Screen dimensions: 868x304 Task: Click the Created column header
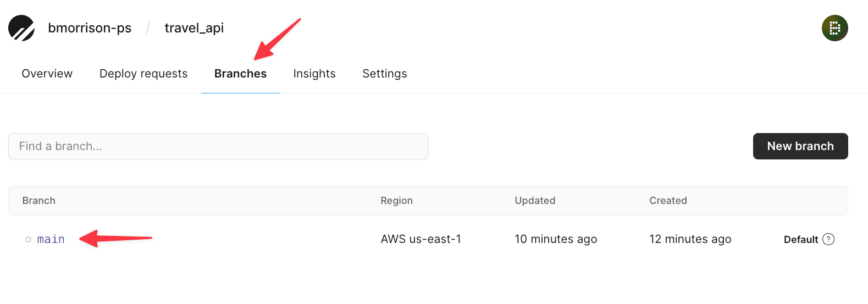click(668, 201)
